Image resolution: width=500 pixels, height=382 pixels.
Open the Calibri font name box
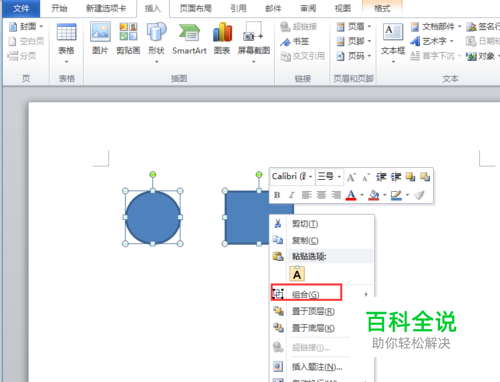292,176
